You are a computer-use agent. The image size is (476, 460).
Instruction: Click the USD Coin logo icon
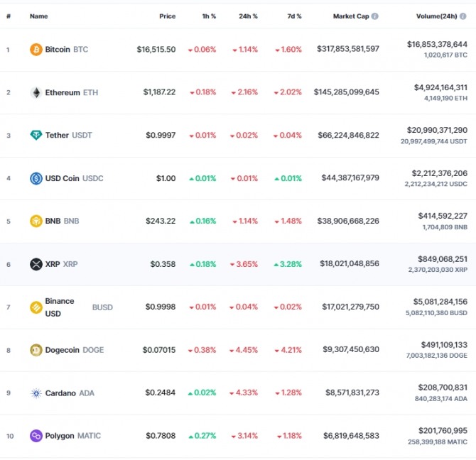(36, 178)
